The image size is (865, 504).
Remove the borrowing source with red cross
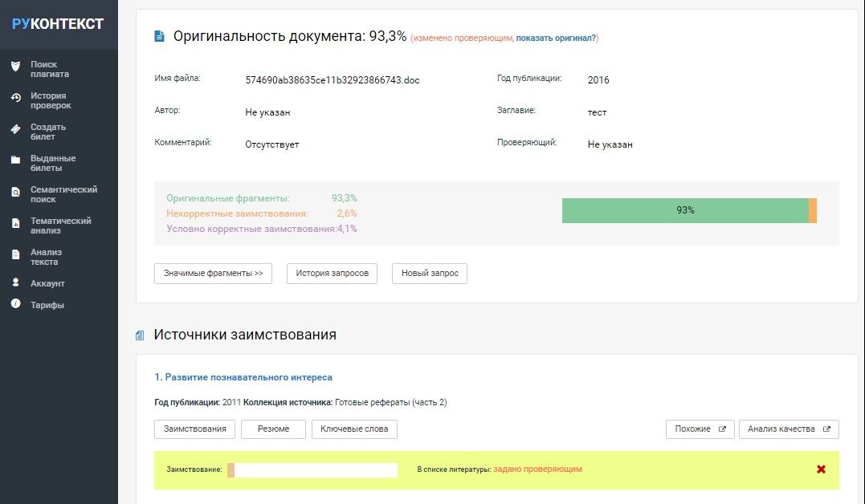click(821, 469)
